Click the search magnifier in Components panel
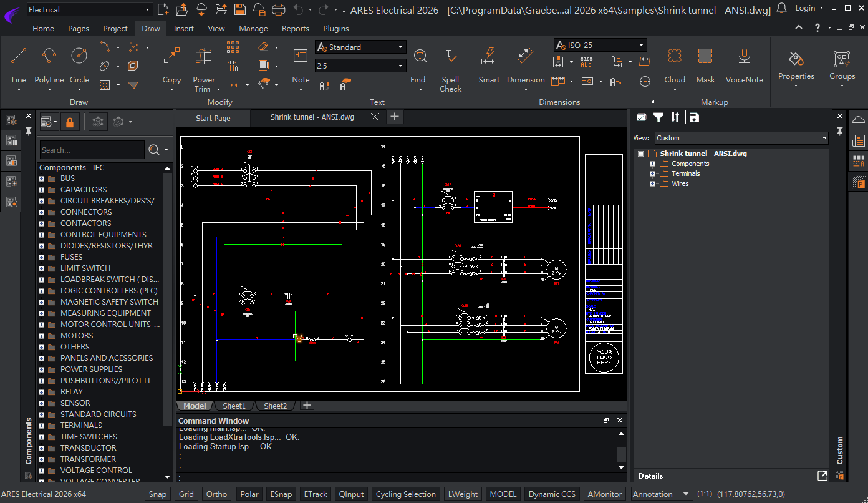The width and height of the screenshot is (868, 503). (x=154, y=150)
